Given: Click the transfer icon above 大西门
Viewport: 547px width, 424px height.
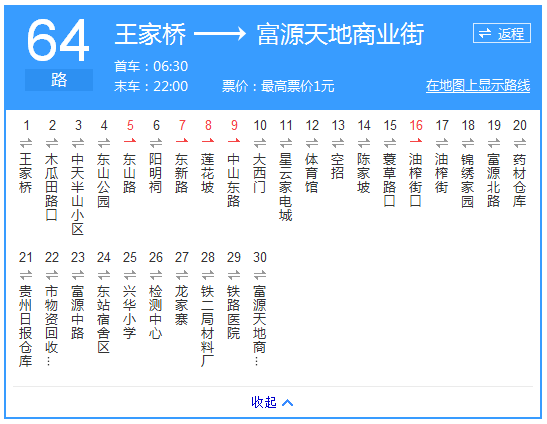Looking at the screenshot, I should pyautogui.click(x=260, y=143).
